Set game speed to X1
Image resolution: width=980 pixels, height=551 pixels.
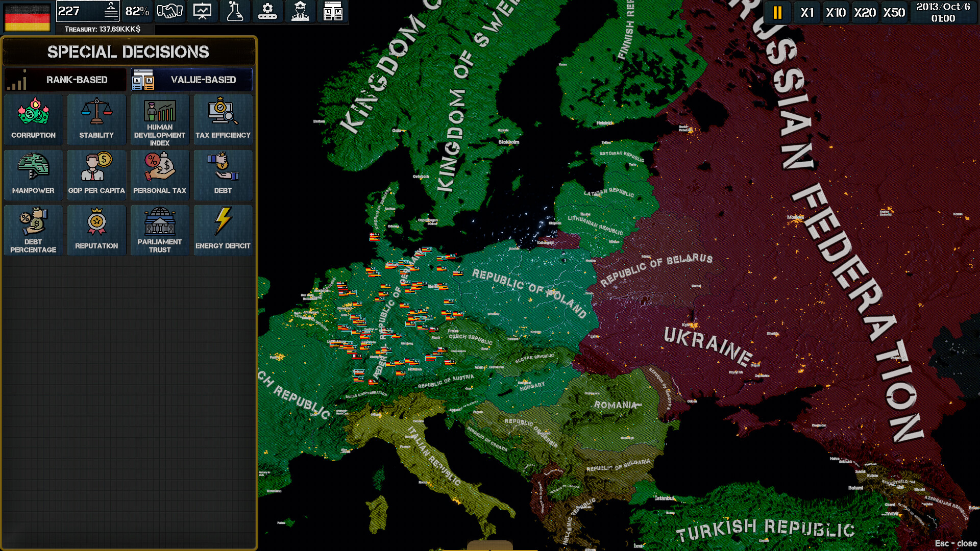click(x=807, y=12)
